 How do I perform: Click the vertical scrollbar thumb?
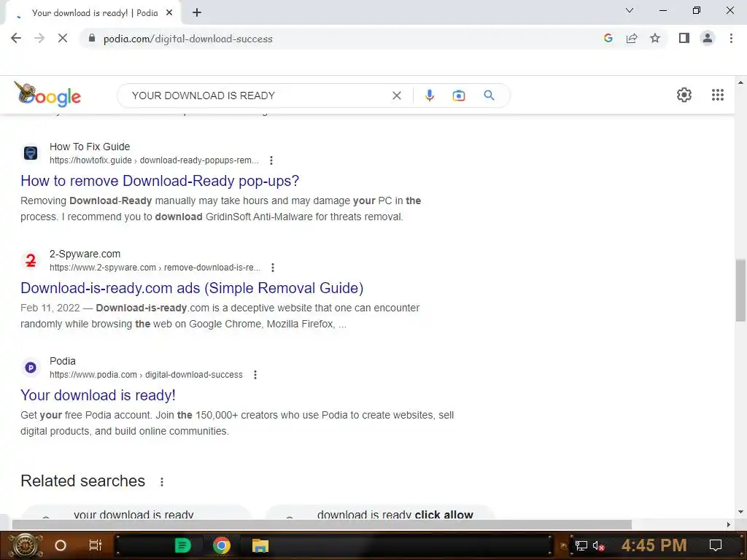tap(740, 290)
